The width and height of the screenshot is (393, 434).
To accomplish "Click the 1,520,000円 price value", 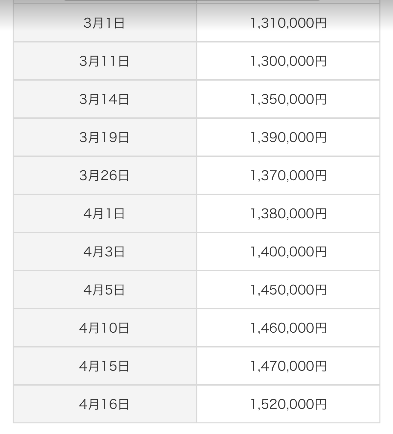I will (x=288, y=404).
